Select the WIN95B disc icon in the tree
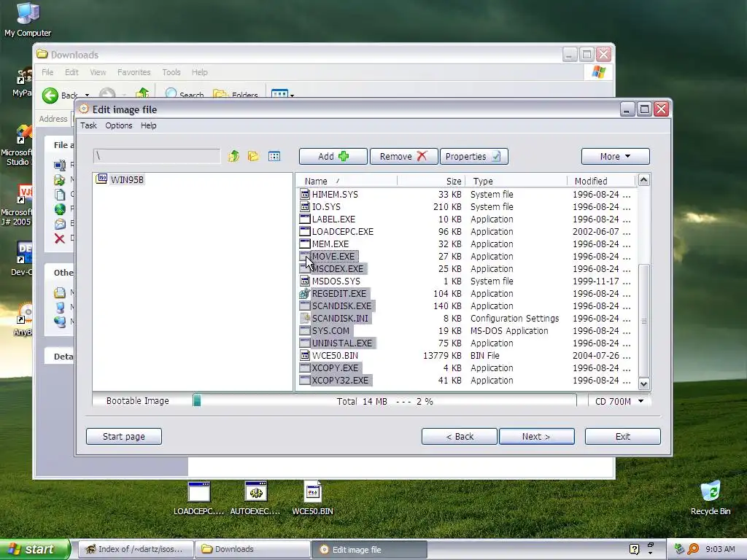 click(101, 179)
